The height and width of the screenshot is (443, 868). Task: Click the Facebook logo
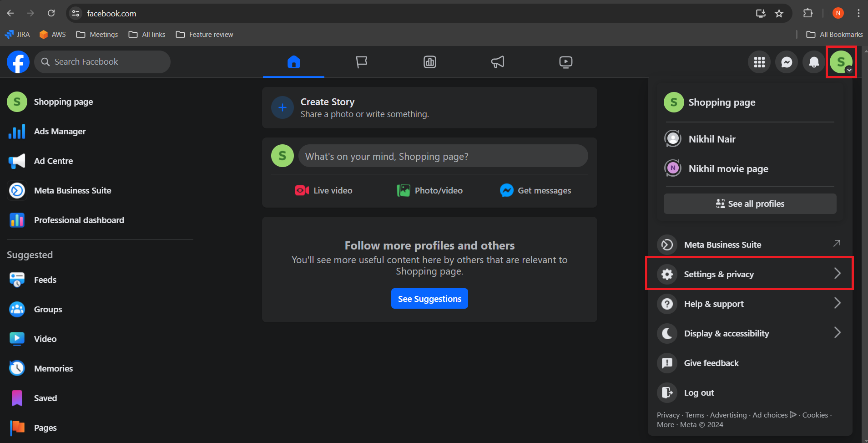(x=18, y=62)
